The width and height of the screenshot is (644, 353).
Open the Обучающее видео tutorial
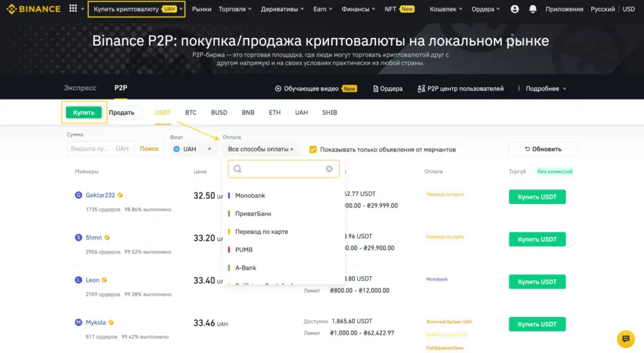(x=316, y=89)
